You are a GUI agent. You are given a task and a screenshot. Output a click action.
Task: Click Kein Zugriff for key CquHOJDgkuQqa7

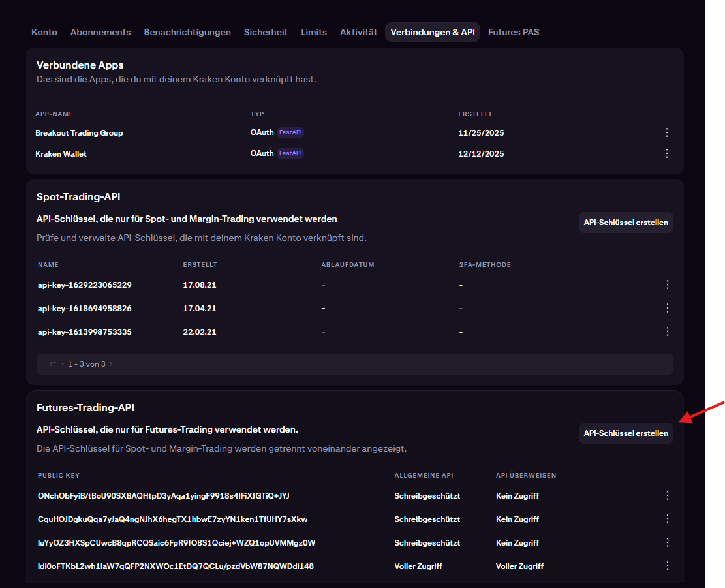pyautogui.click(x=517, y=519)
